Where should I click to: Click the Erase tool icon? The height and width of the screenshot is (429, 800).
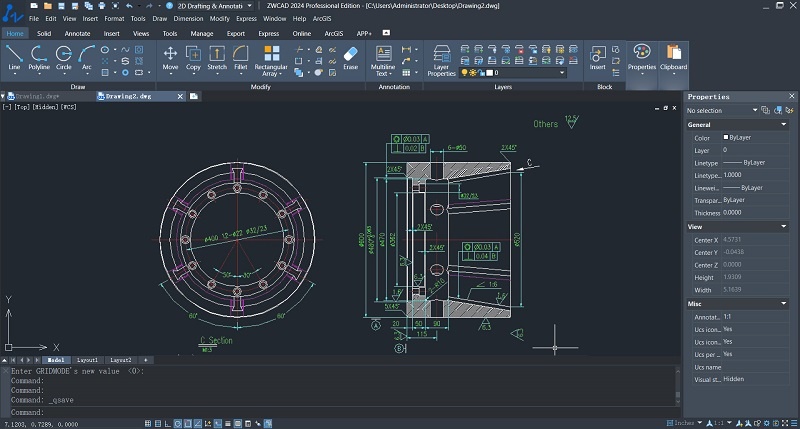click(350, 56)
